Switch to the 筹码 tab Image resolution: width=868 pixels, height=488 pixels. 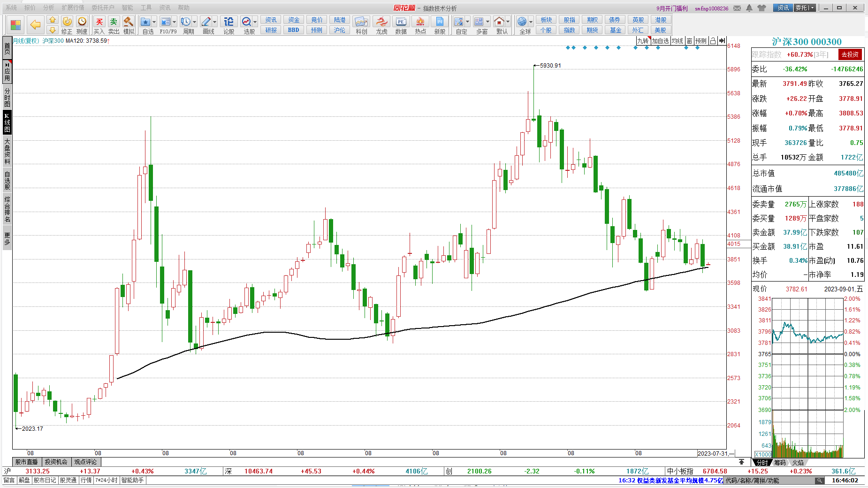pyautogui.click(x=780, y=463)
